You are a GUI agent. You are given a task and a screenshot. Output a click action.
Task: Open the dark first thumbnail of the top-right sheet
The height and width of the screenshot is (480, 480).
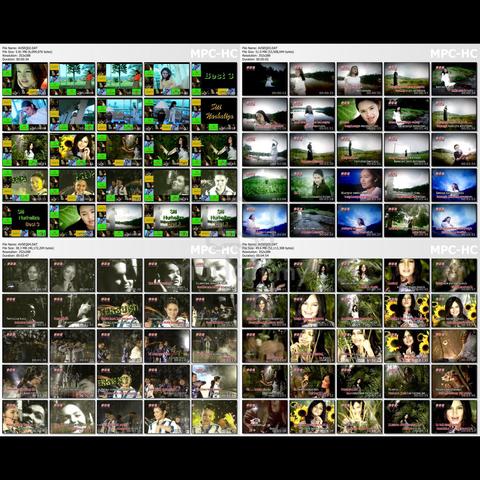(265, 79)
